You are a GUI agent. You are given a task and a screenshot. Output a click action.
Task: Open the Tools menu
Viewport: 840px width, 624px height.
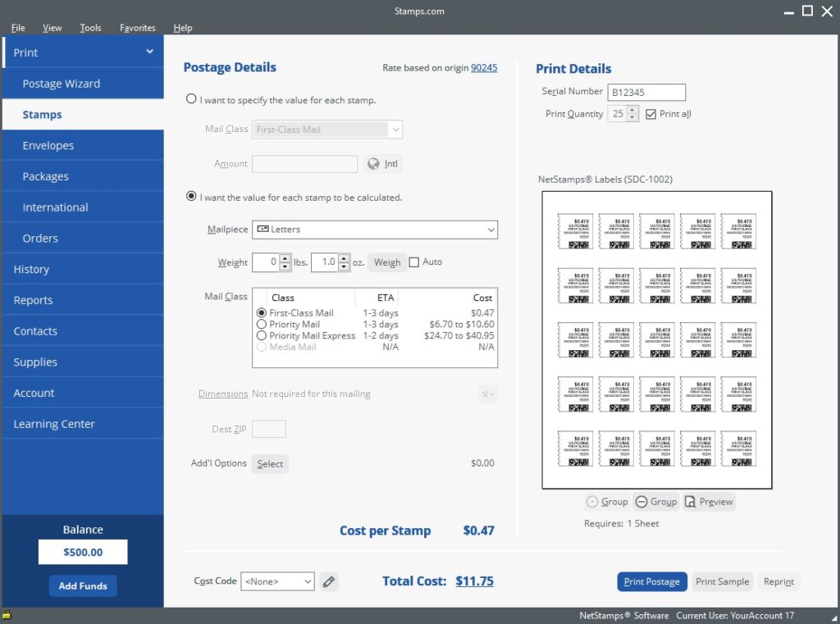[90, 28]
